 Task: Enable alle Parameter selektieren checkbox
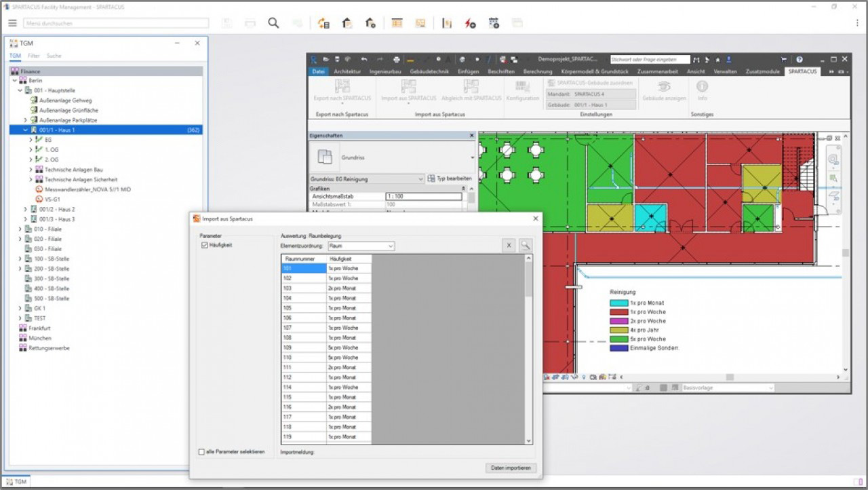(x=201, y=451)
